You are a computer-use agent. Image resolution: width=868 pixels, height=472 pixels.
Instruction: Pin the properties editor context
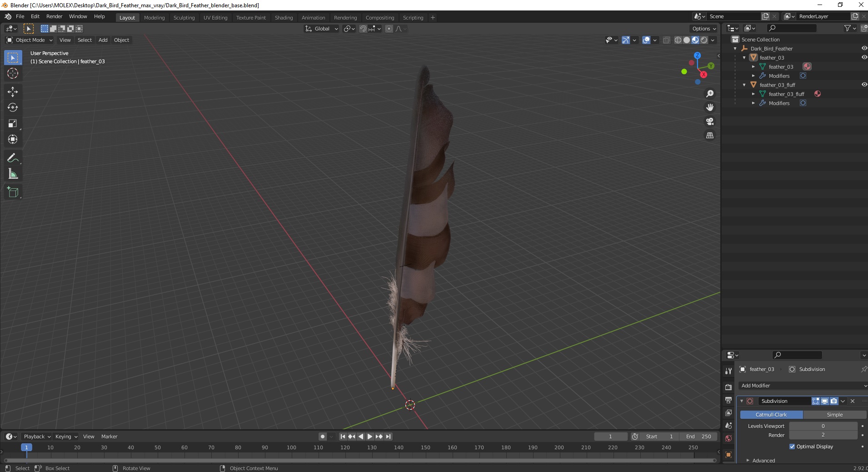(863, 369)
